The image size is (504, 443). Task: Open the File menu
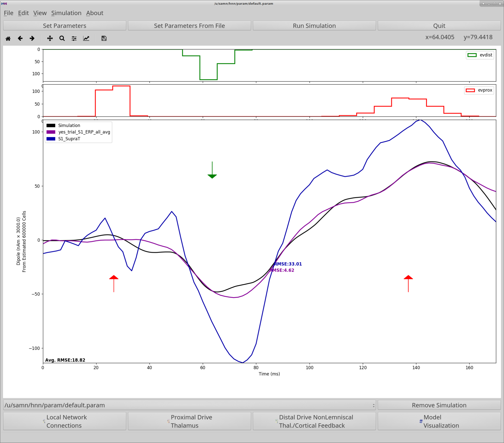click(8, 13)
